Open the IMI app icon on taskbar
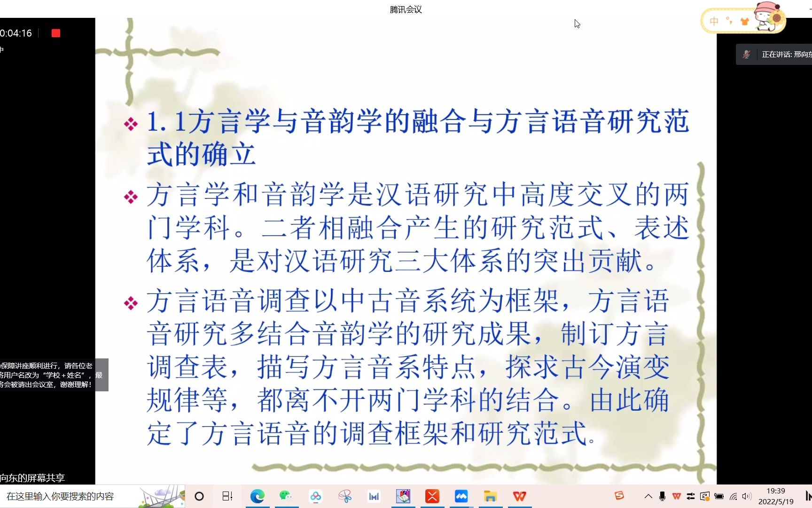The width and height of the screenshot is (812, 508). pos(374,496)
